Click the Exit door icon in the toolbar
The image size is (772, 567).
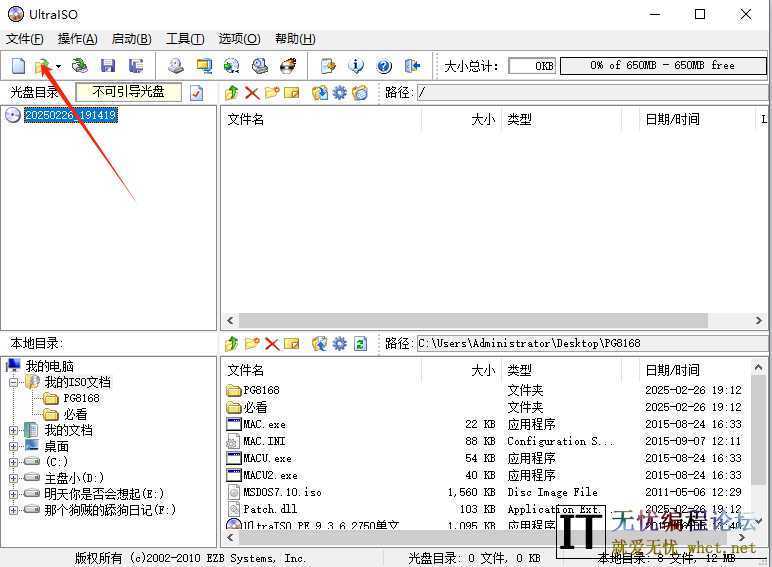(x=412, y=66)
